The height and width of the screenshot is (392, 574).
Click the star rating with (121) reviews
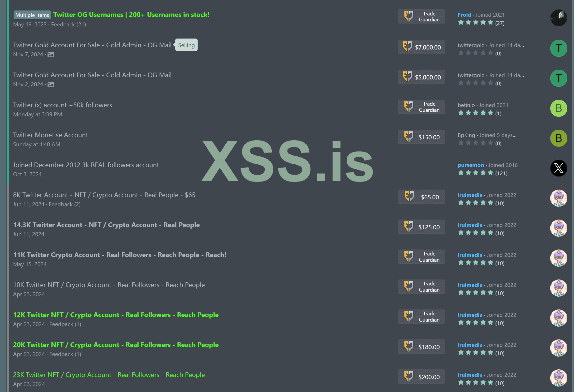point(475,173)
